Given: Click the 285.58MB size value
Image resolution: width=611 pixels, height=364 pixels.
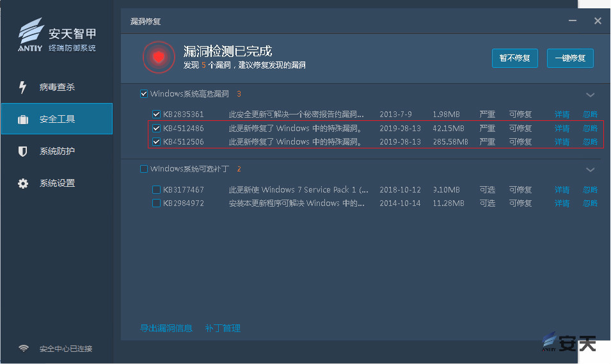Looking at the screenshot, I should pos(450,142).
